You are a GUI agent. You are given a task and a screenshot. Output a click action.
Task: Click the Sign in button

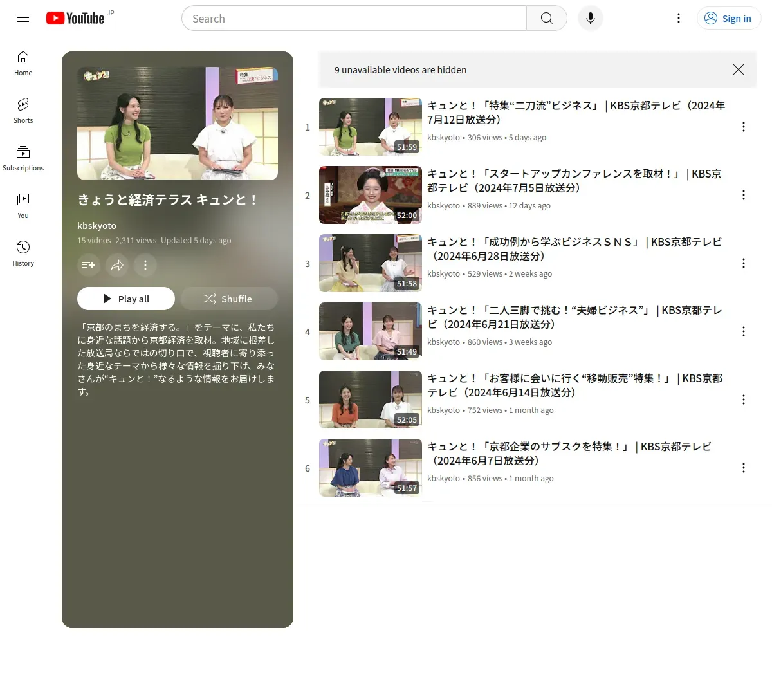(x=729, y=18)
